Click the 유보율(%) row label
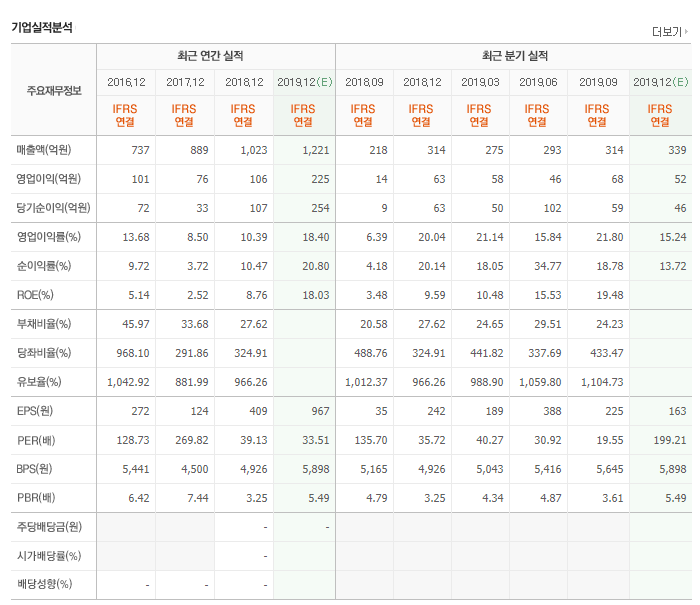This screenshot has width=700, height=605. tap(39, 382)
